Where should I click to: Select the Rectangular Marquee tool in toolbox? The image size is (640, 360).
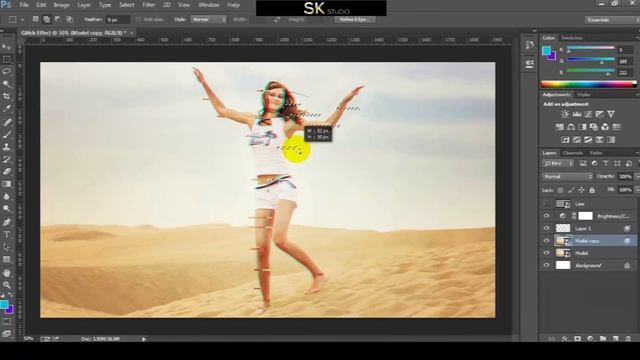point(7,60)
